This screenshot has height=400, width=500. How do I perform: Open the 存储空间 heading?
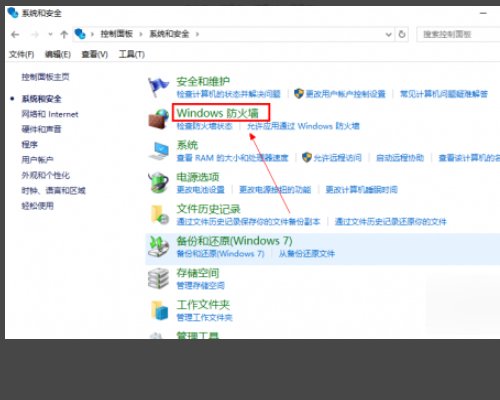point(198,273)
